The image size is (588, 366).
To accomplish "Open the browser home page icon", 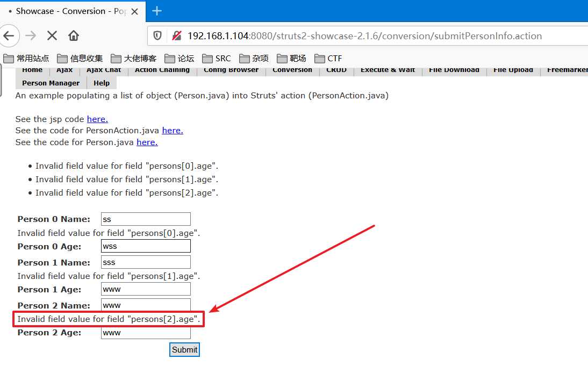I will tap(74, 36).
